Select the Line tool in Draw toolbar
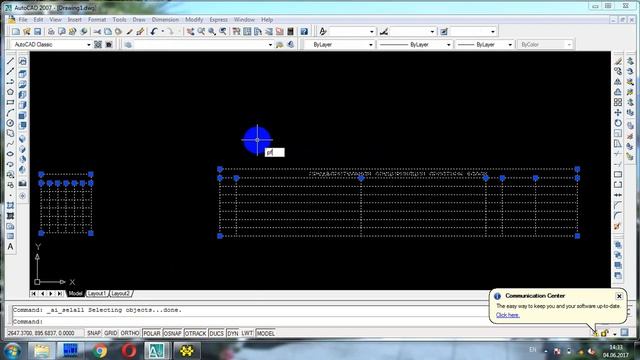640x360 pixels. click(10, 61)
